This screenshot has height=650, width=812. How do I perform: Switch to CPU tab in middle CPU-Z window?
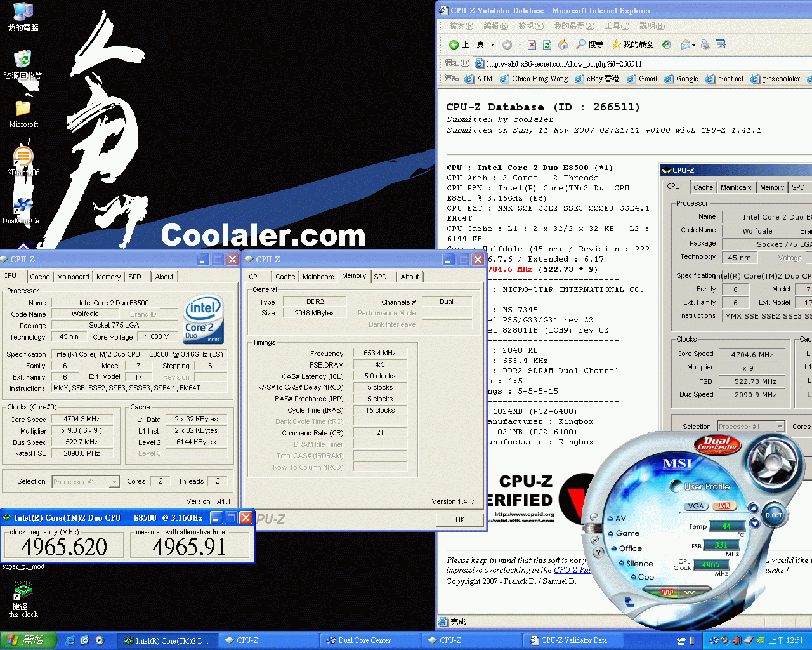pos(256,277)
